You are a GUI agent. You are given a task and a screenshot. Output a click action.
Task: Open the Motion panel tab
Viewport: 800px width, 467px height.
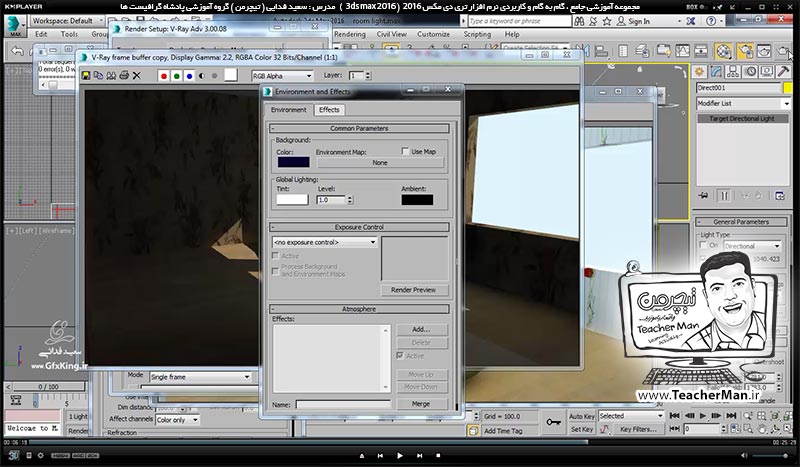tap(750, 72)
